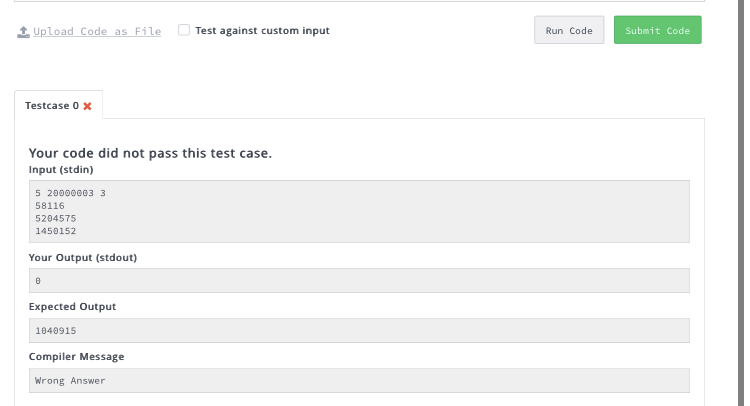
Task: Click the Your Output (stdout) label
Action: coord(82,257)
